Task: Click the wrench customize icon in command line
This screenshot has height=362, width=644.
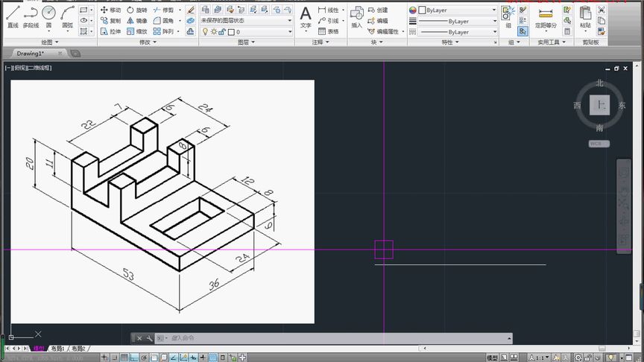Action: [149, 338]
